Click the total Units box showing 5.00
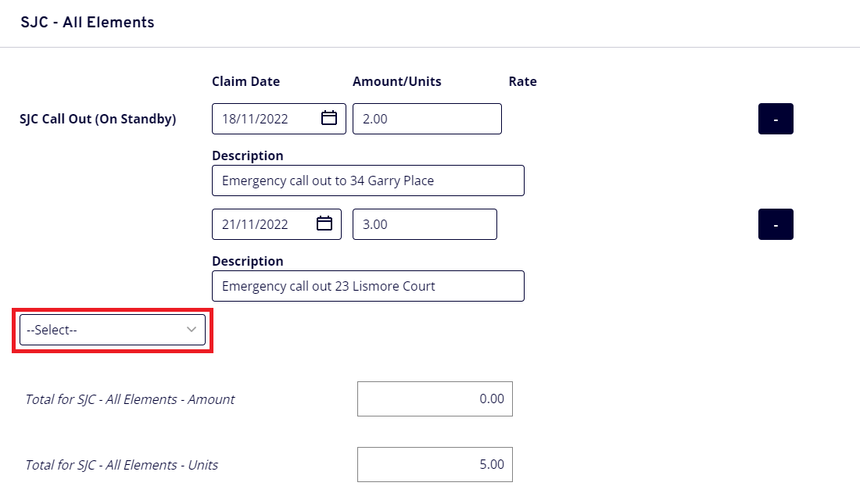This screenshot has height=504, width=860. click(435, 464)
